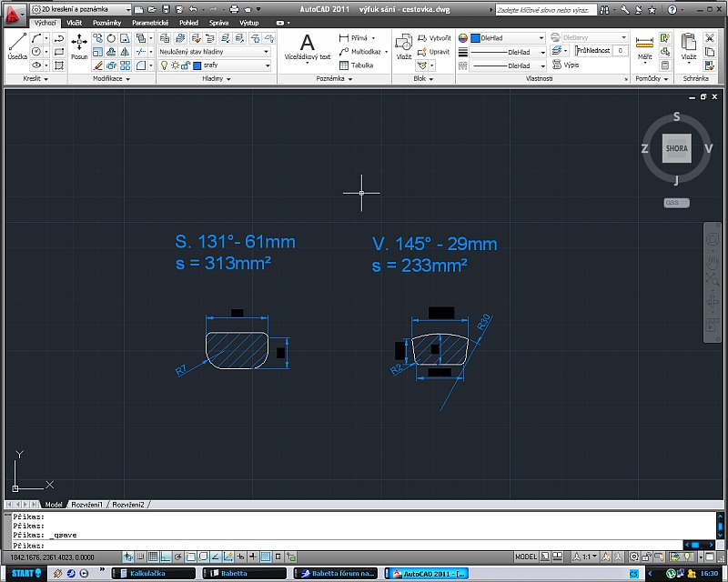Viewport: 728px width, 582px height.
Task: Expand the Blok panel
Action: (423, 79)
